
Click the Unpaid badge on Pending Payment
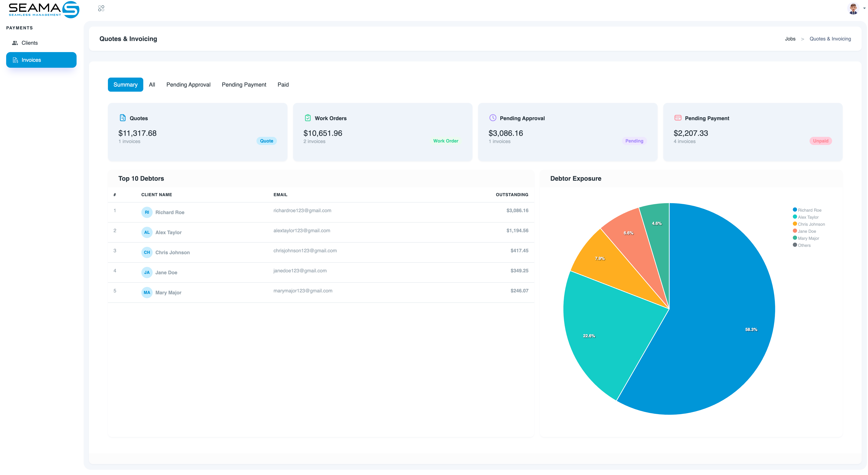coord(820,141)
